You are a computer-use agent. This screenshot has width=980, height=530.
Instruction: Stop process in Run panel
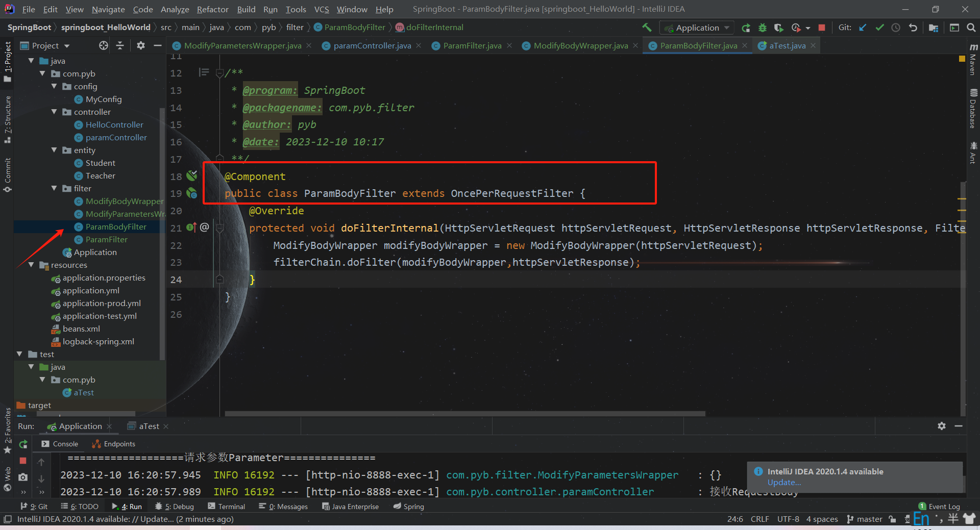pyautogui.click(x=23, y=461)
